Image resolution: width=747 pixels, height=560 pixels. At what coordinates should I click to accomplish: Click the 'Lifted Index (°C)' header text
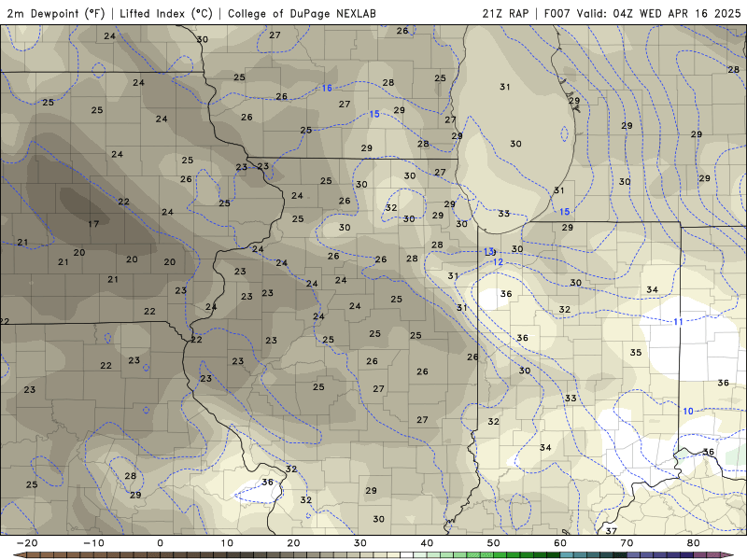click(x=166, y=13)
